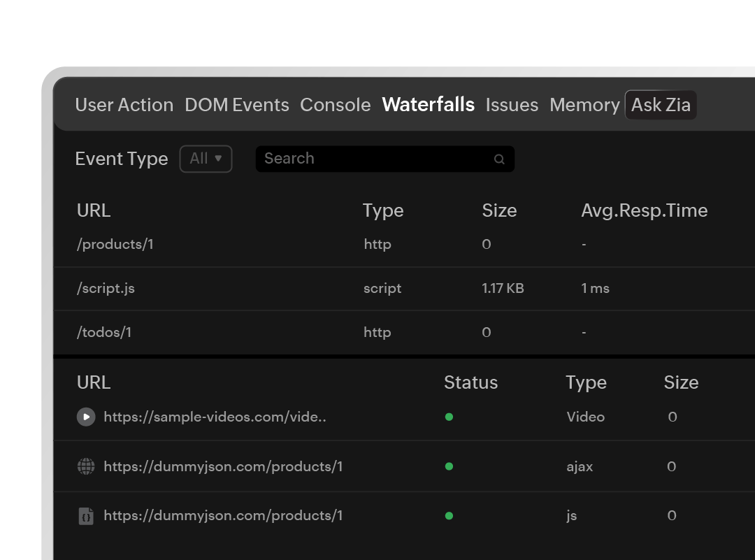This screenshot has height=560, width=755.
Task: Open the JS file icon beside dummyjson.com/products/1
Action: 85,515
